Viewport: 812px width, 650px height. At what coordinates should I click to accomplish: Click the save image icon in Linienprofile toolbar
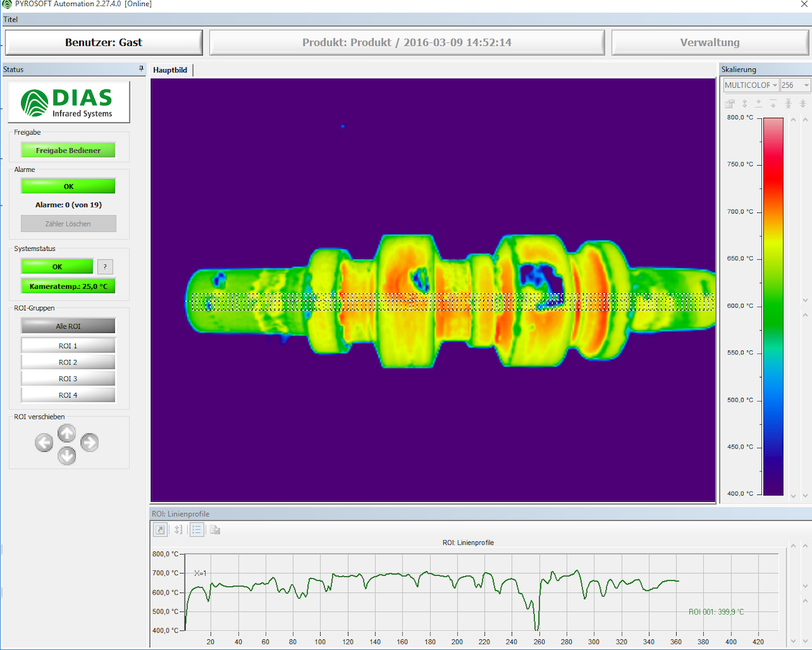click(215, 530)
